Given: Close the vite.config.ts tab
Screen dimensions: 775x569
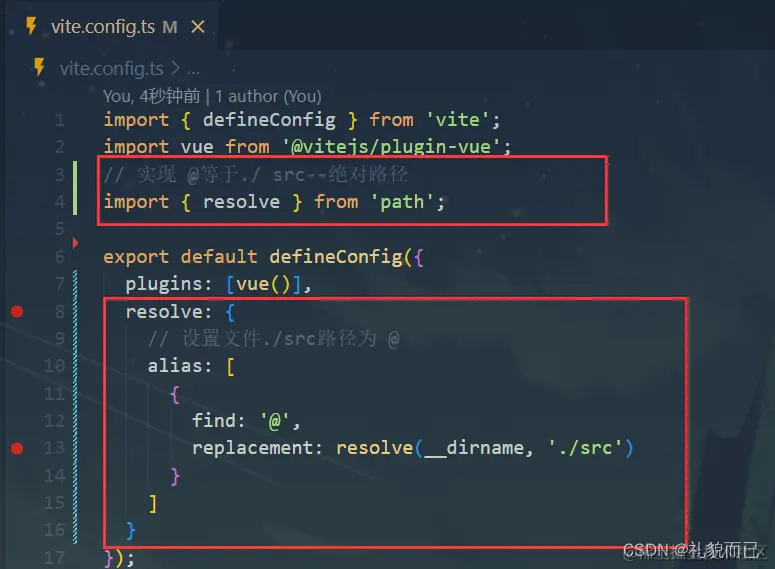Looking at the screenshot, I should pos(198,27).
